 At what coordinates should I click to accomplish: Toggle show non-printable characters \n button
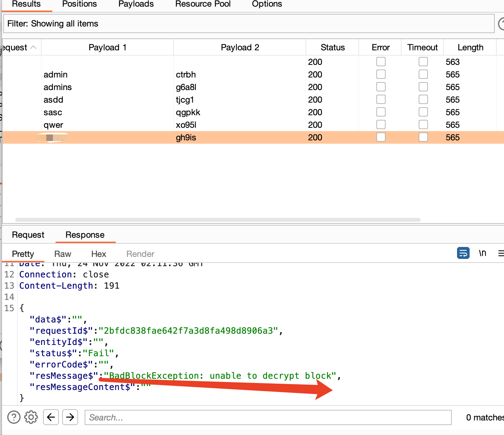[483, 253]
